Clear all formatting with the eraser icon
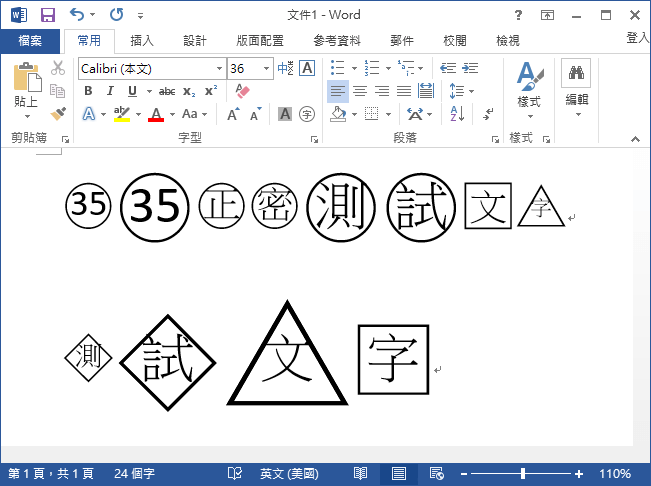 pyautogui.click(x=242, y=91)
